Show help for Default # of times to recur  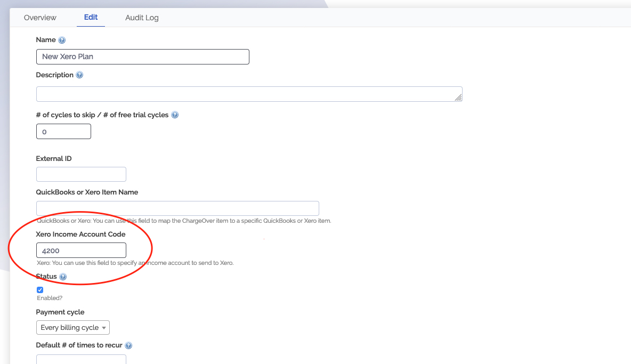(128, 345)
